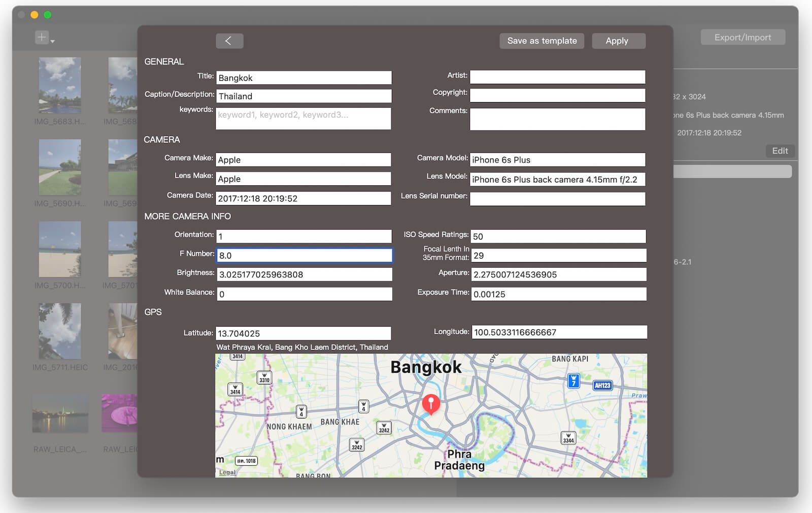
Task: Click the Legal link on the map
Action: tap(227, 472)
